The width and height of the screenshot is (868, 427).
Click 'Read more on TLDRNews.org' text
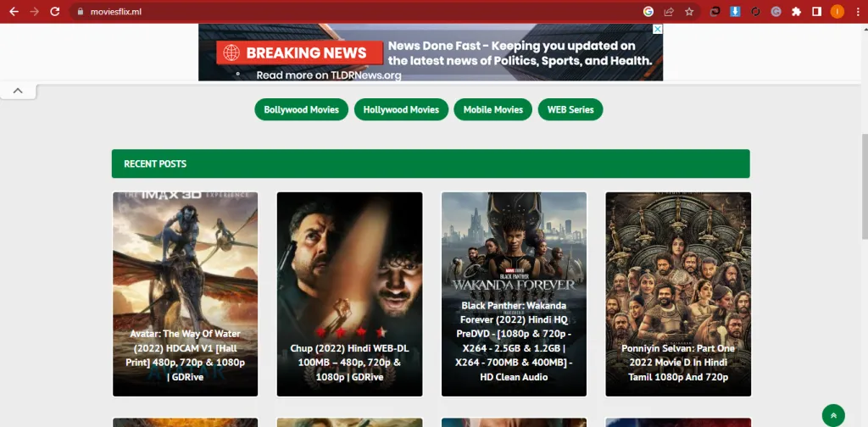click(x=329, y=75)
